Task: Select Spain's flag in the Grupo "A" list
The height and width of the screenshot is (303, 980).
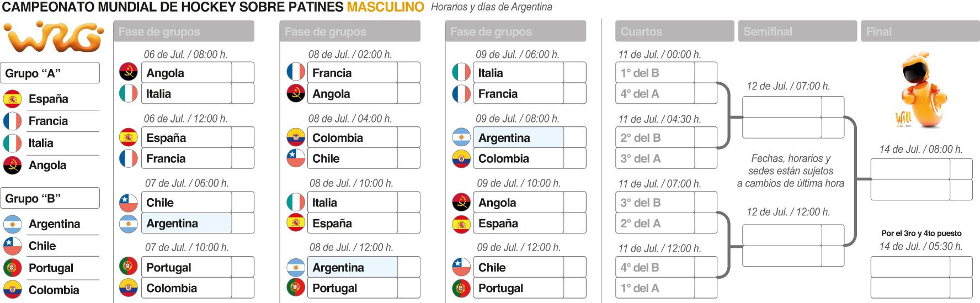Action: click(x=12, y=99)
